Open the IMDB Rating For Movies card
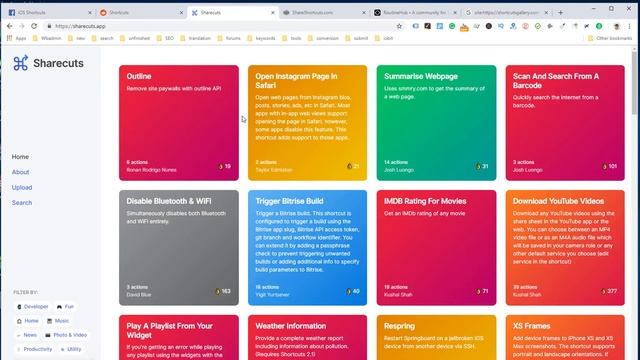The image size is (640, 360). [436, 248]
